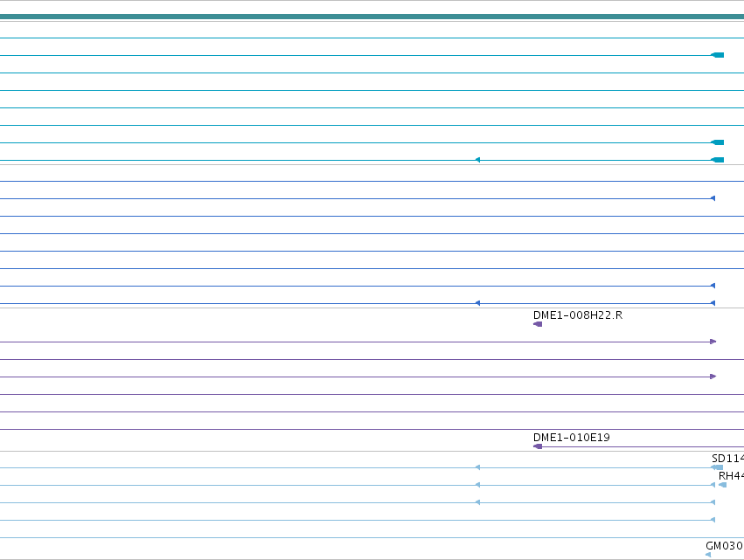Select the mid-line dark-blue arrowhead in the blue track
Viewport: 744px width, 560px height.
coord(478,303)
